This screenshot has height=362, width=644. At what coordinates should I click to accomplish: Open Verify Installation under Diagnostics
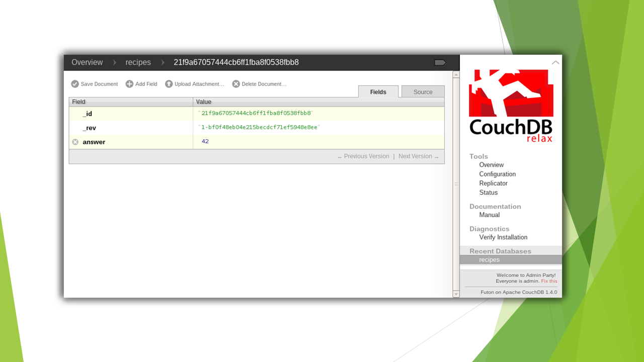[504, 237]
